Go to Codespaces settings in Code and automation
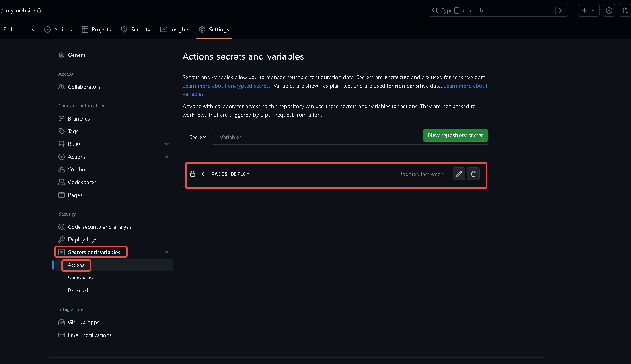Image resolution: width=631 pixels, height=364 pixels. 82,182
